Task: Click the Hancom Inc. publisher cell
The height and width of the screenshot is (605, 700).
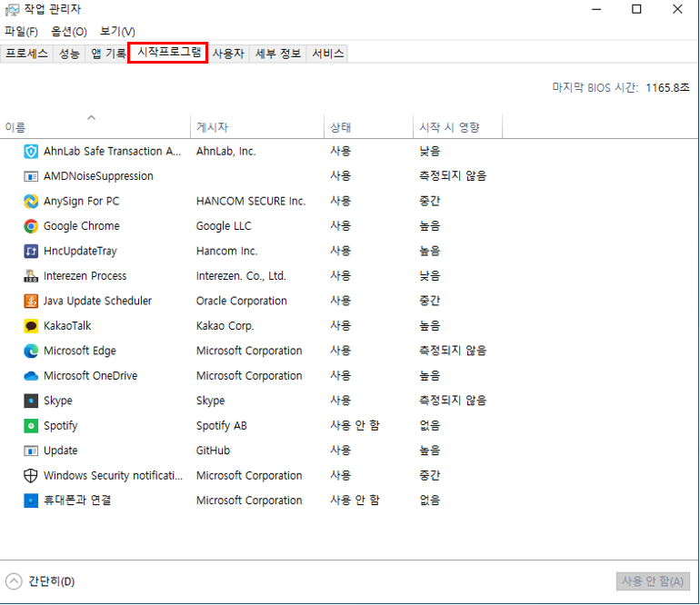Action: (x=226, y=252)
